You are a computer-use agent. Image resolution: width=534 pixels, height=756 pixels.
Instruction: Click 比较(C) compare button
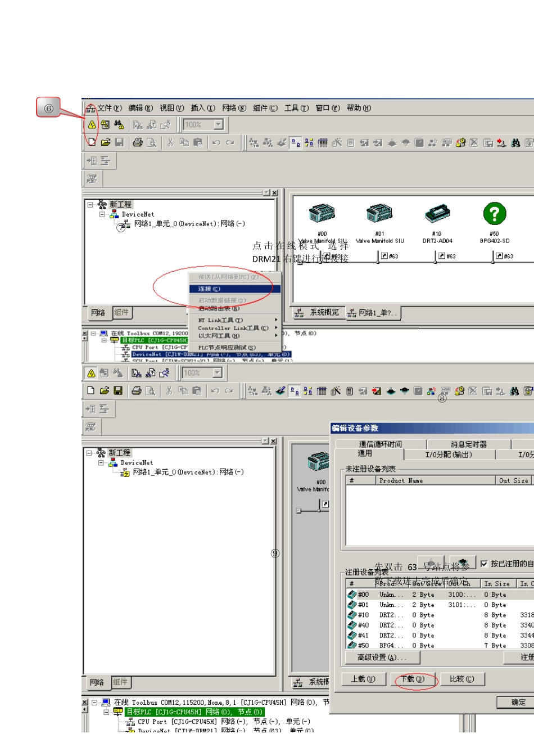coord(462,679)
